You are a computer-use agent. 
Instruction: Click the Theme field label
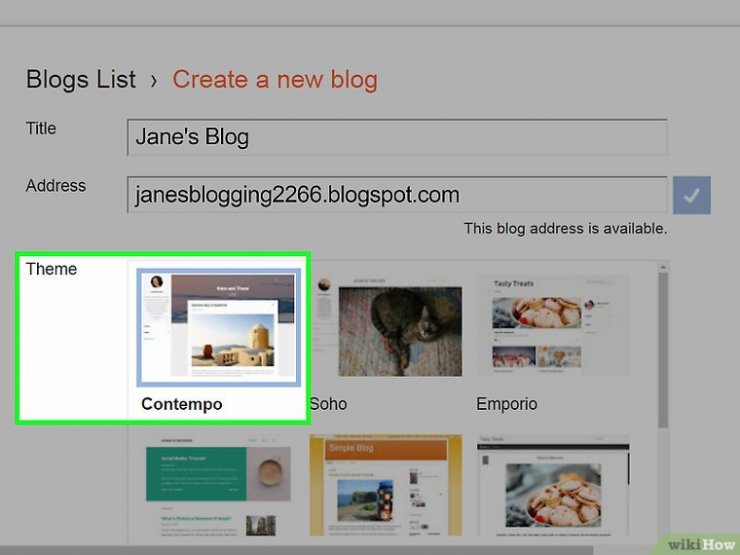point(51,269)
